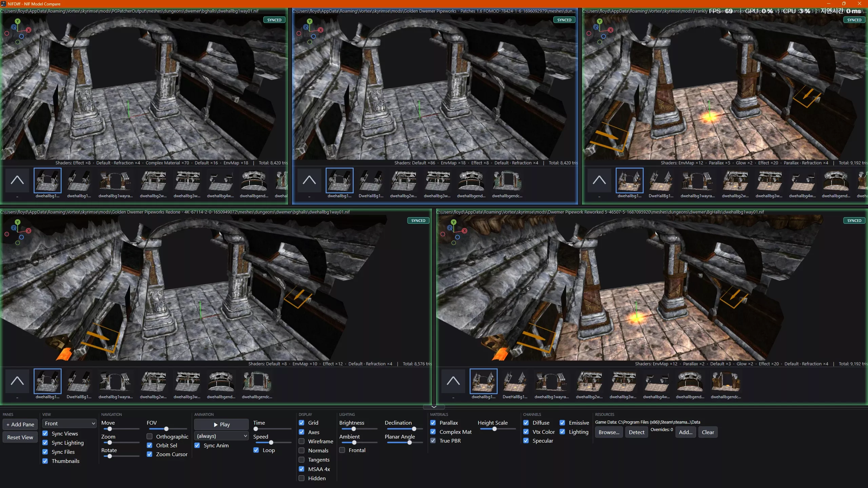
Task: Click green Y axis handle in Frankly mod pane gizmo
Action: pos(599,21)
